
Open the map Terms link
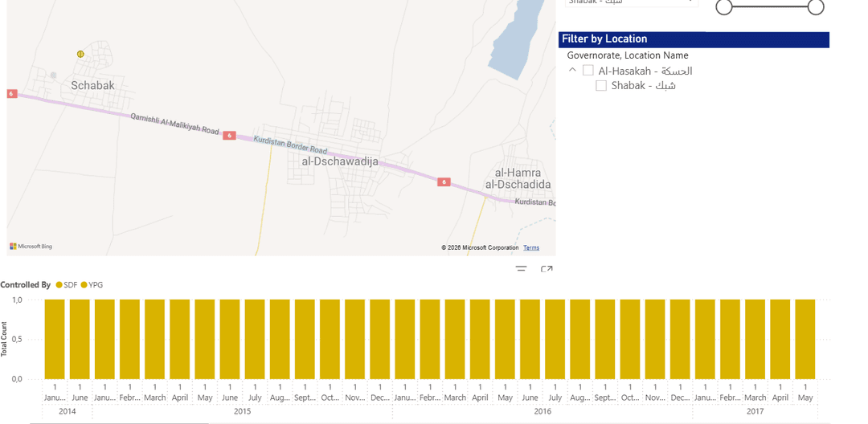coord(531,247)
